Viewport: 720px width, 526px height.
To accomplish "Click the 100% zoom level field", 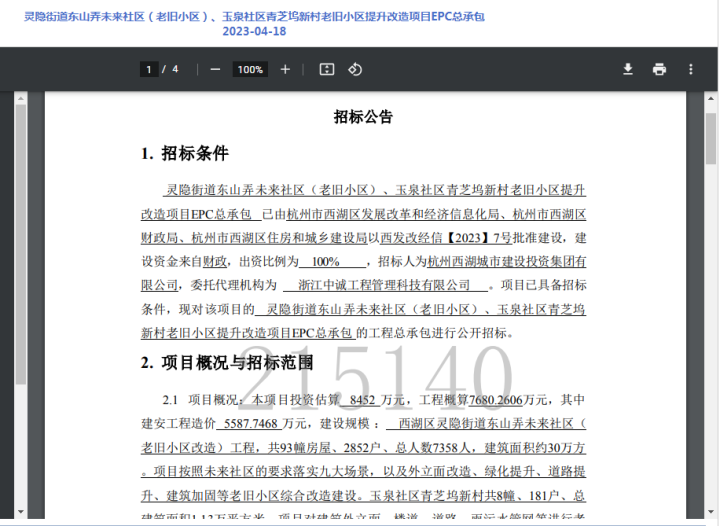I will 250,70.
